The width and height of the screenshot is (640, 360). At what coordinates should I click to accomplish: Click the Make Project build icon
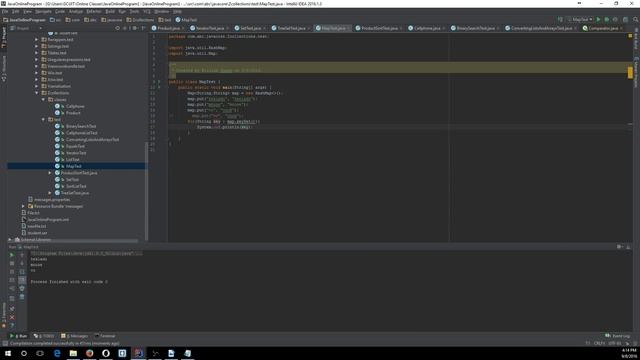[560, 20]
